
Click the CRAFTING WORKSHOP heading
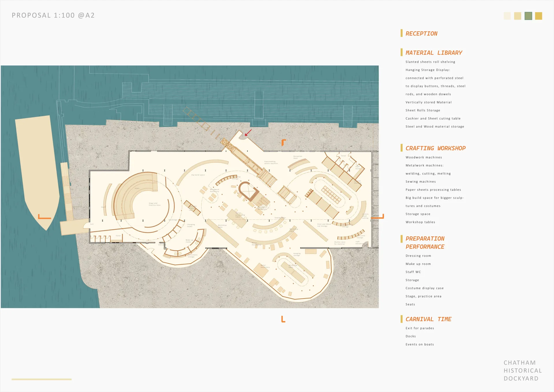[435, 148]
